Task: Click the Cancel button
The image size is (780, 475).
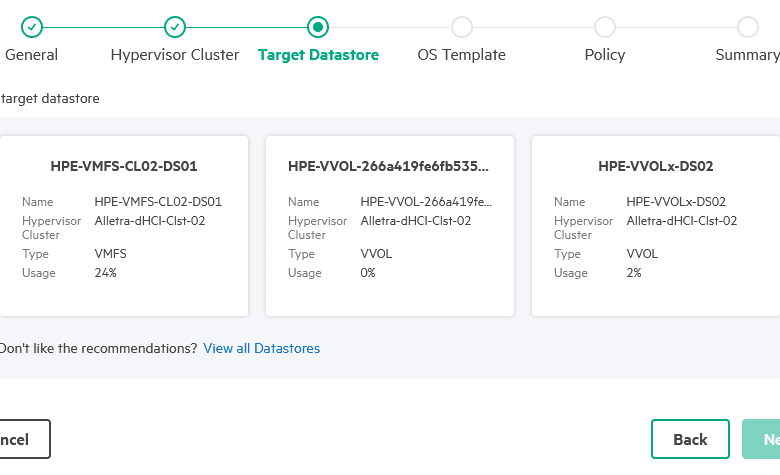Action: tap(24, 439)
